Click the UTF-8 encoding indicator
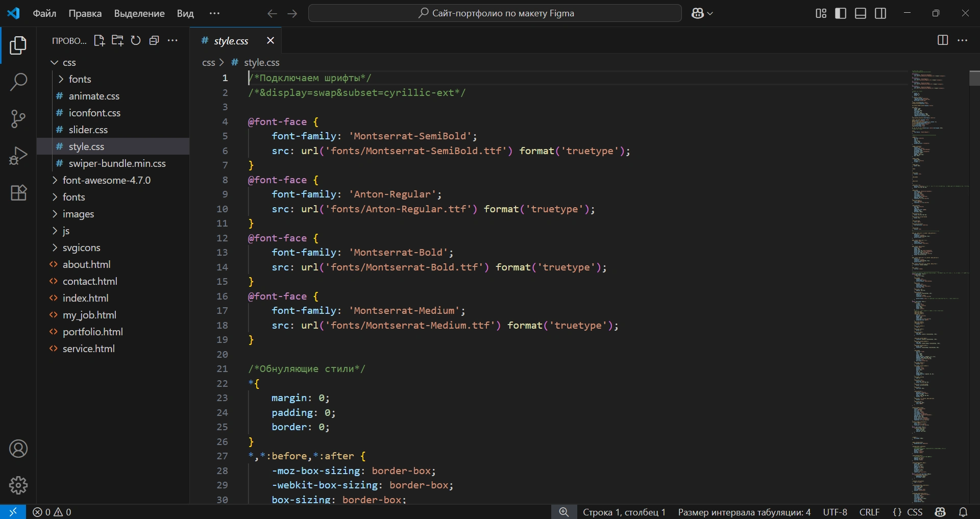 point(835,512)
